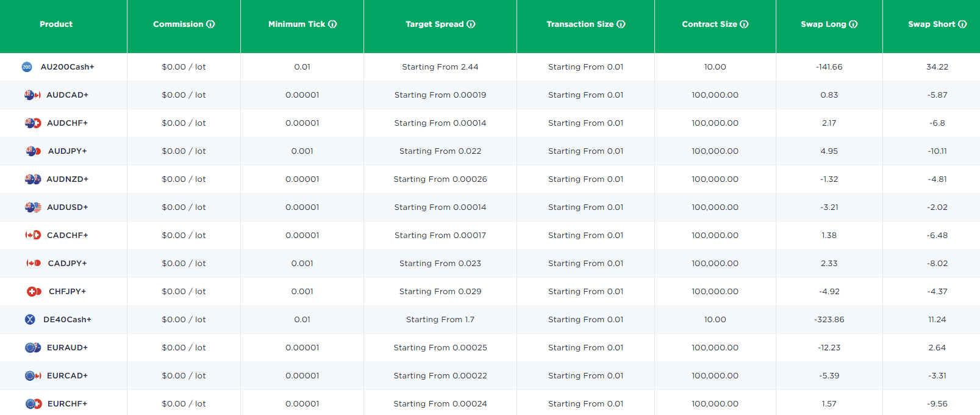The height and width of the screenshot is (415, 980).
Task: Click the EURAUD+ flag pair icon
Action: (x=33, y=348)
